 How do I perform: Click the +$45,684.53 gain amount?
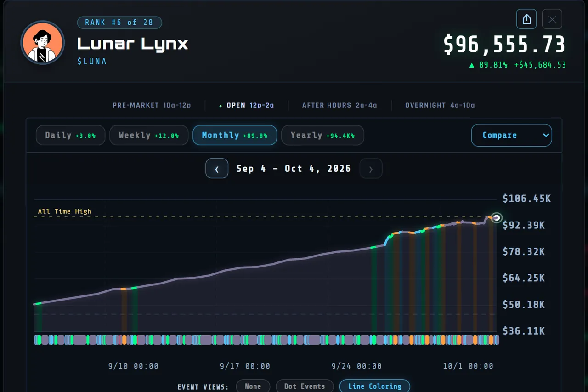point(540,65)
